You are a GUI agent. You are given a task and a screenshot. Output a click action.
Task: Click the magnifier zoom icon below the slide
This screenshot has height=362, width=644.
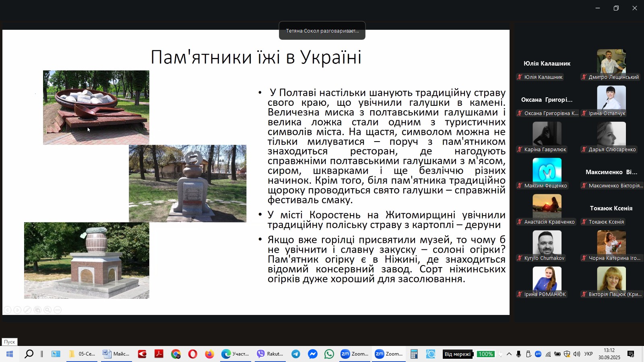(x=47, y=310)
